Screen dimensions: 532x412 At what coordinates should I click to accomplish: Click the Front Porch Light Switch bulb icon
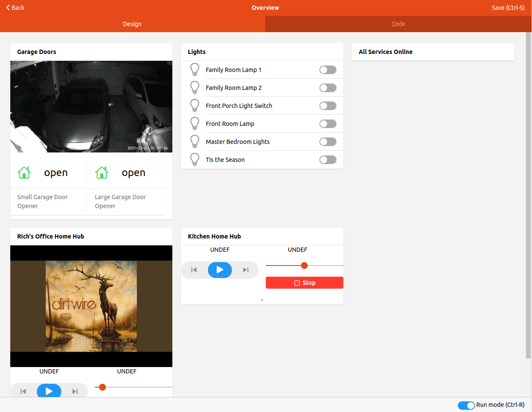[x=195, y=105]
